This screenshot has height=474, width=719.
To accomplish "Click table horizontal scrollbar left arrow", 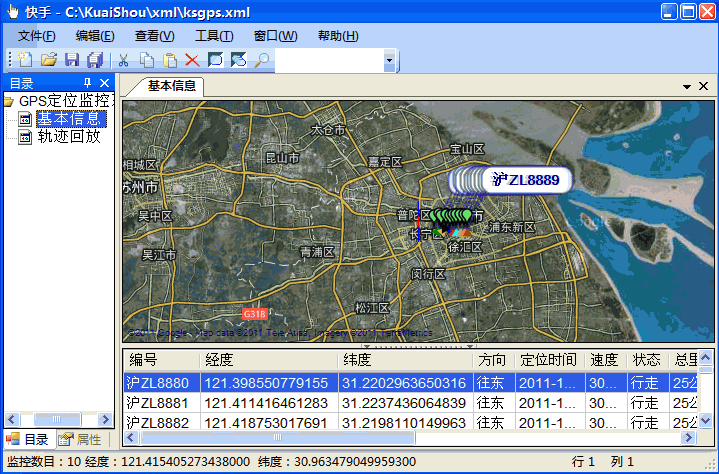I will (x=131, y=437).
